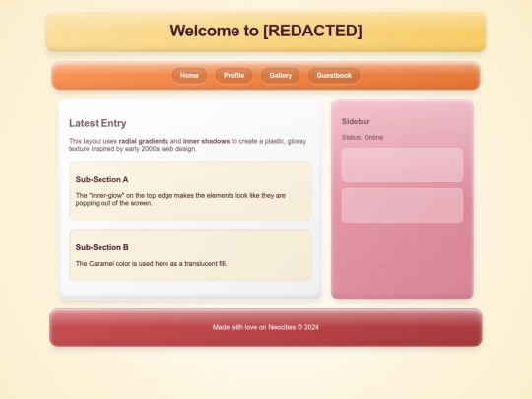
Task: Click the first empty box under Status: Online
Action: [402, 165]
